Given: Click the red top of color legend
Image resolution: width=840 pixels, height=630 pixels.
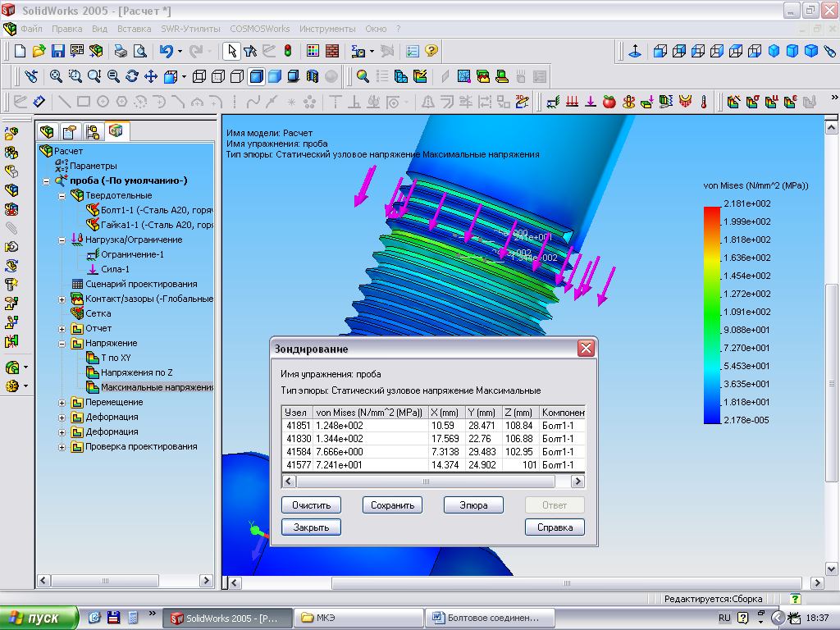Looking at the screenshot, I should point(712,212).
